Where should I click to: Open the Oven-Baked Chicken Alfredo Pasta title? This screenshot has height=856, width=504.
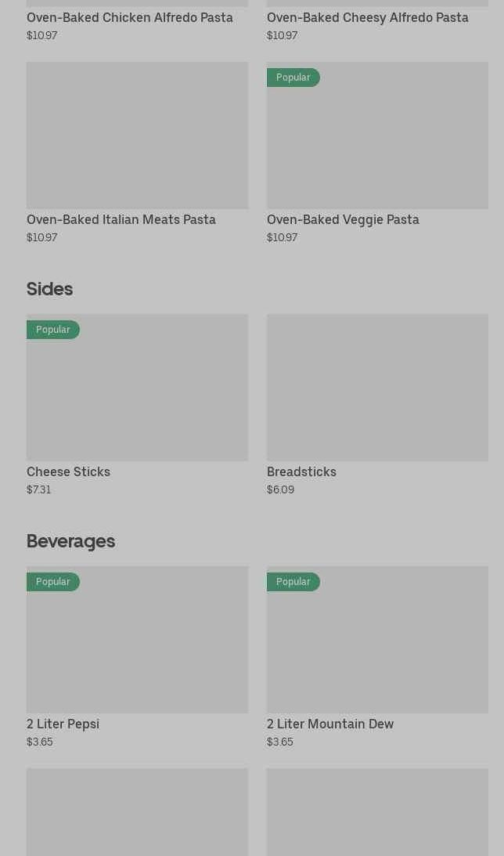coord(130,17)
